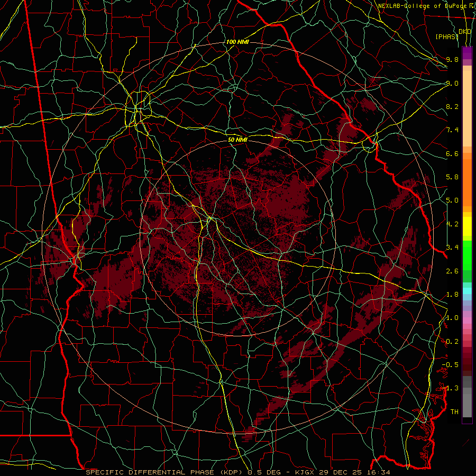Viewport: 476px width, 476px height.
Task: Click the 4.2 value on the scale
Action: (x=452, y=224)
